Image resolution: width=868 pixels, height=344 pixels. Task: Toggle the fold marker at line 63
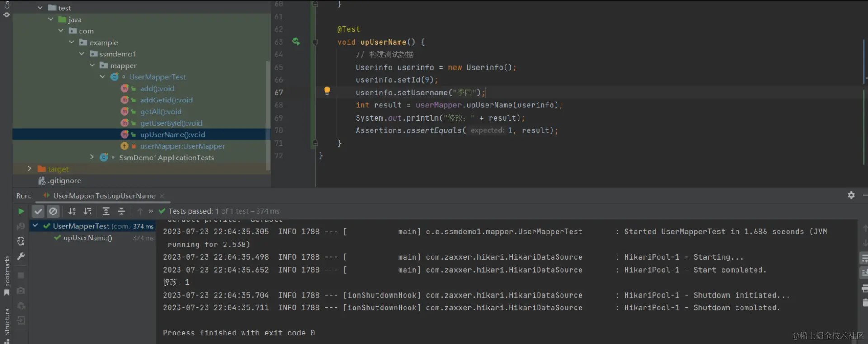pos(315,42)
